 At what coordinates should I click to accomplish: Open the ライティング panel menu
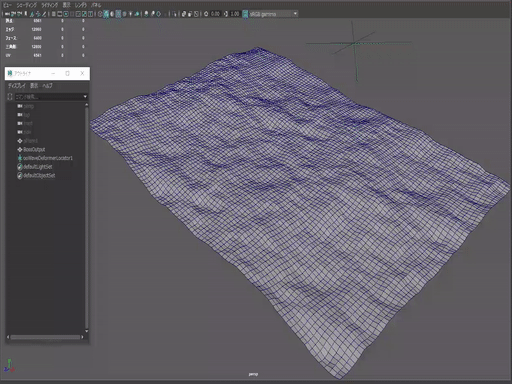(x=49, y=5)
